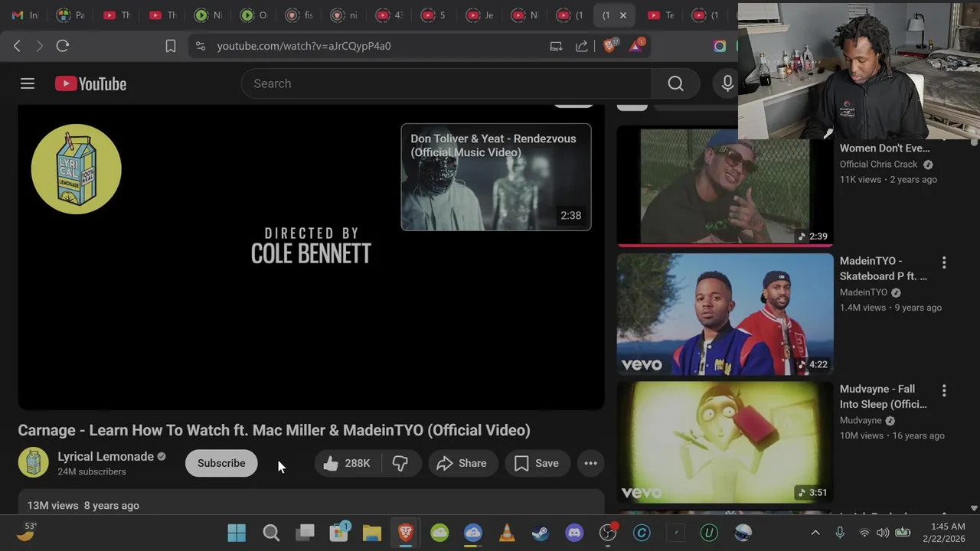The height and width of the screenshot is (551, 980).
Task: Close the active browser tab
Action: click(x=623, y=15)
